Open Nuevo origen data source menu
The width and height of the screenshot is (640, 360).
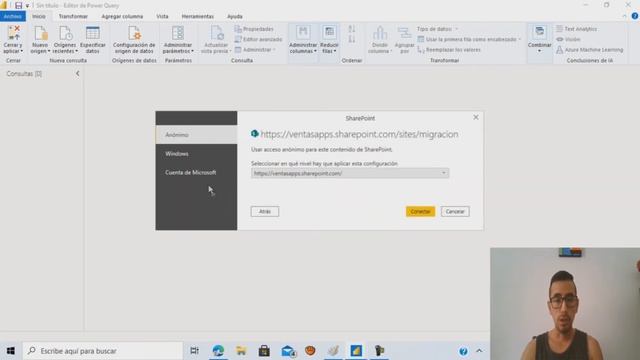(40, 39)
